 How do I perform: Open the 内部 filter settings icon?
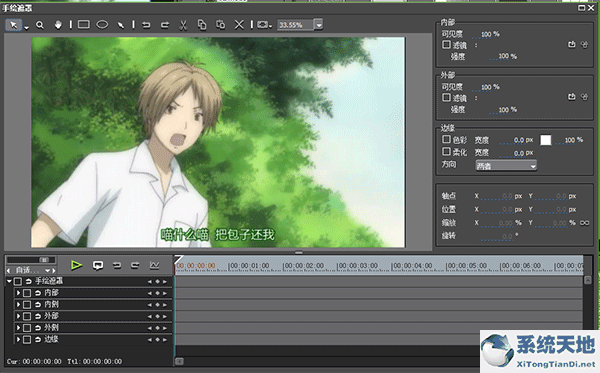[x=584, y=45]
